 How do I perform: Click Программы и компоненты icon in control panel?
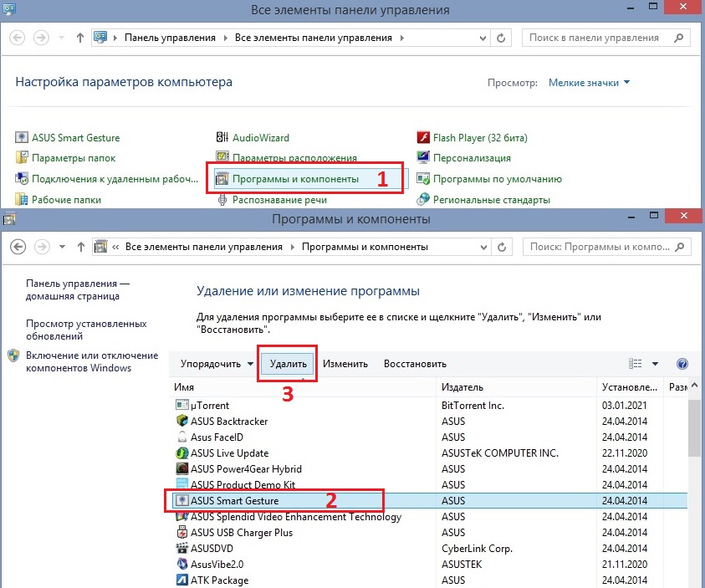pyautogui.click(x=222, y=179)
